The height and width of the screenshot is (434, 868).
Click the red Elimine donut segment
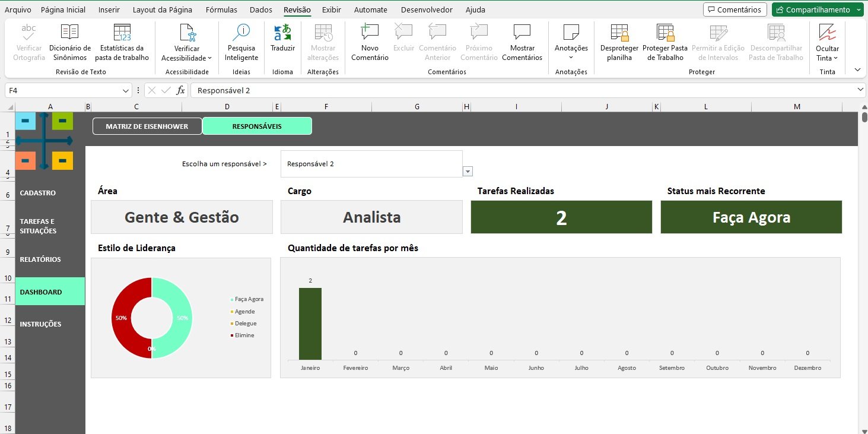[x=121, y=318]
